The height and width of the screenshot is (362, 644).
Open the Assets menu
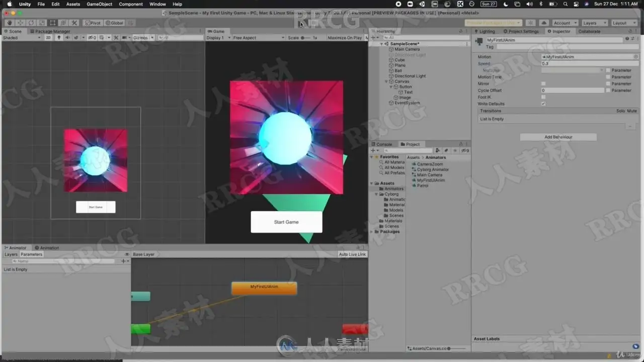[x=73, y=4]
